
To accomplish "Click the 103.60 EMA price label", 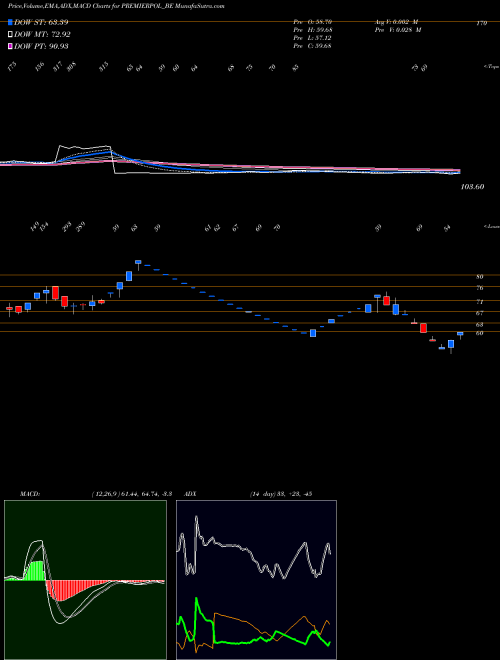I will pos(472,186).
